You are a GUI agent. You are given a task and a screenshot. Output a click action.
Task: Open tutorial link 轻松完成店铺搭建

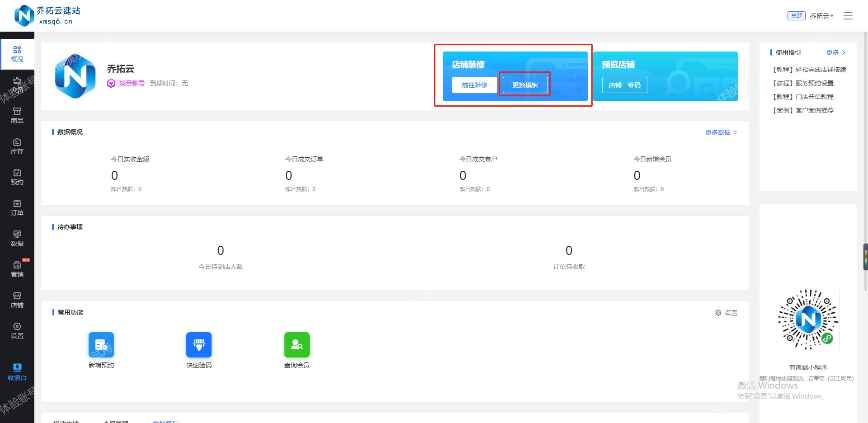(x=809, y=70)
